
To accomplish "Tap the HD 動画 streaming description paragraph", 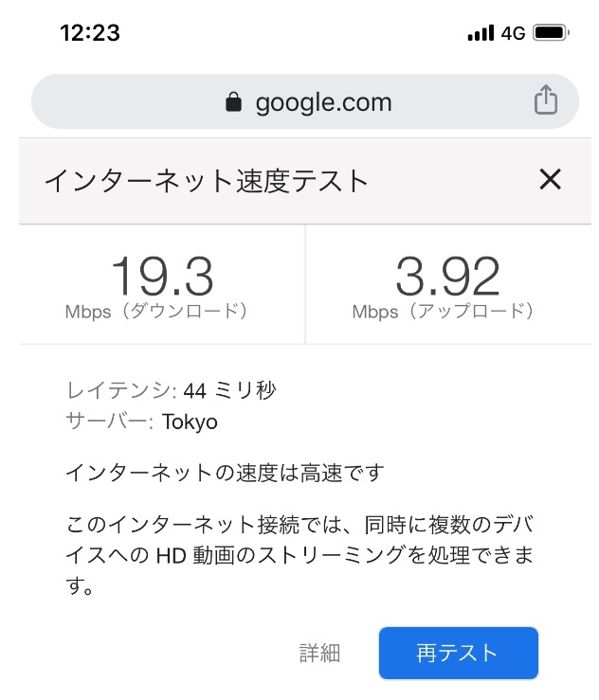I will [x=299, y=555].
